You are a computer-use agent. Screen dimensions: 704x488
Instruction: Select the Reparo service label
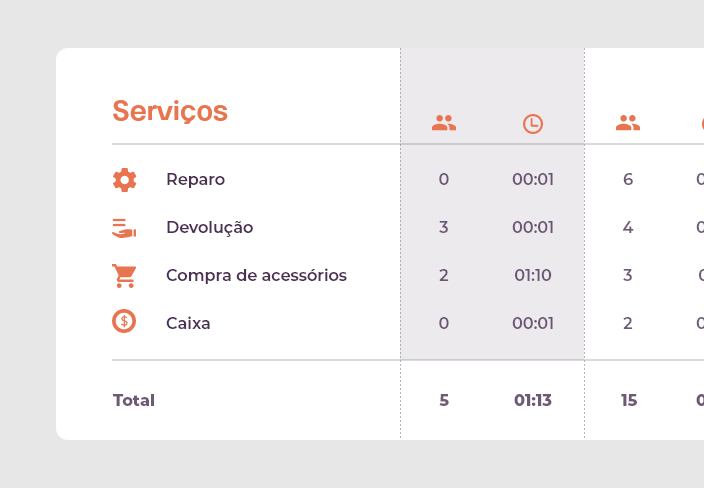(x=195, y=180)
